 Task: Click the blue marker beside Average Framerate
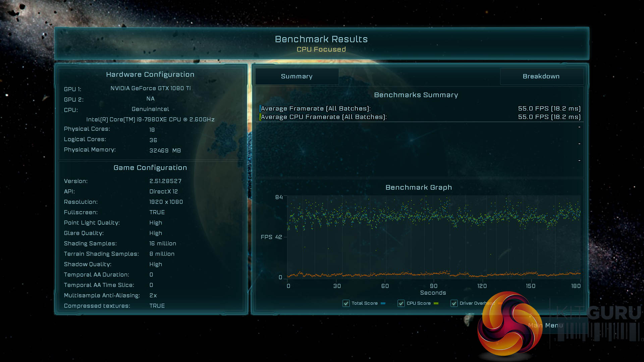pos(260,109)
